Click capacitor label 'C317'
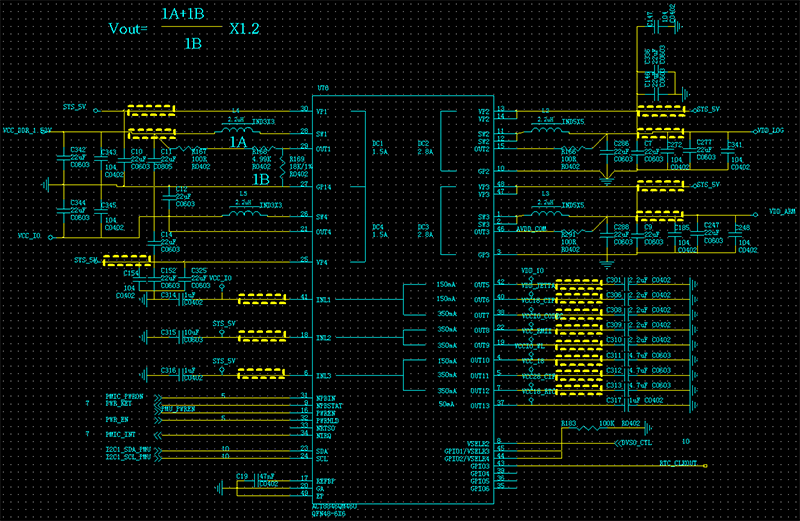This screenshot has height=521, width=800. (x=614, y=401)
